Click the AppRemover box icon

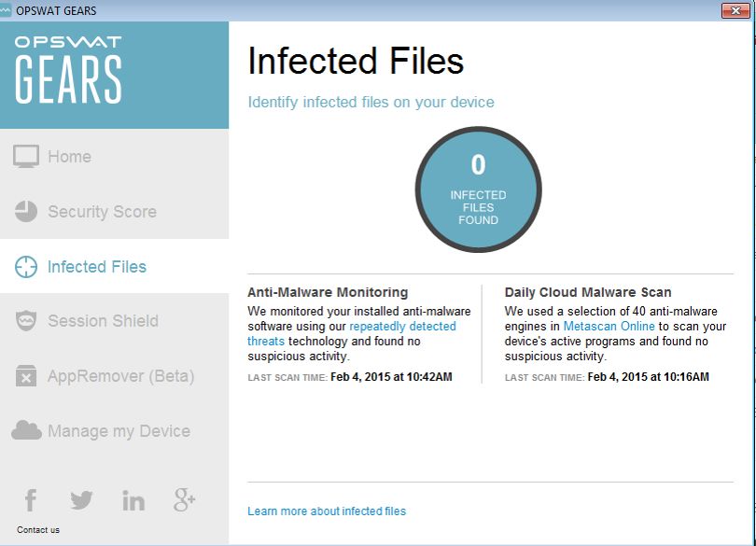(x=26, y=376)
